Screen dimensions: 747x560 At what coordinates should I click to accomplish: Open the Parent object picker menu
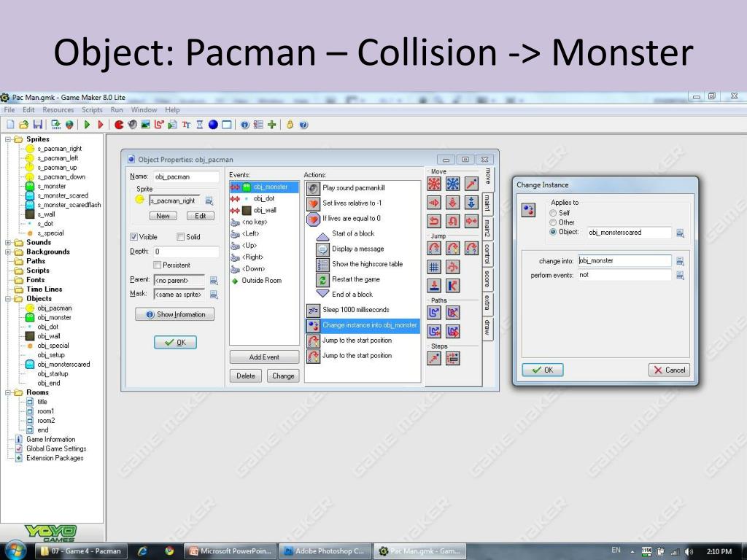[214, 281]
